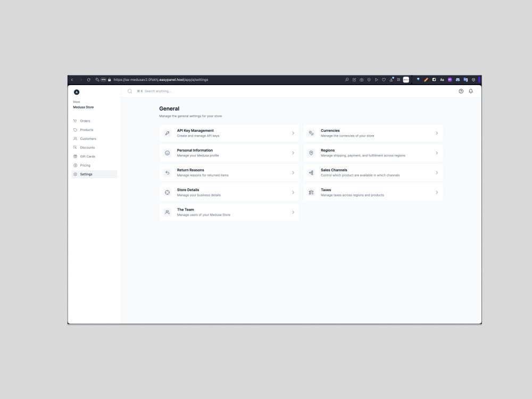Image resolution: width=532 pixels, height=399 pixels.
Task: Click the Discounts icon in sidebar
Action: 75,147
